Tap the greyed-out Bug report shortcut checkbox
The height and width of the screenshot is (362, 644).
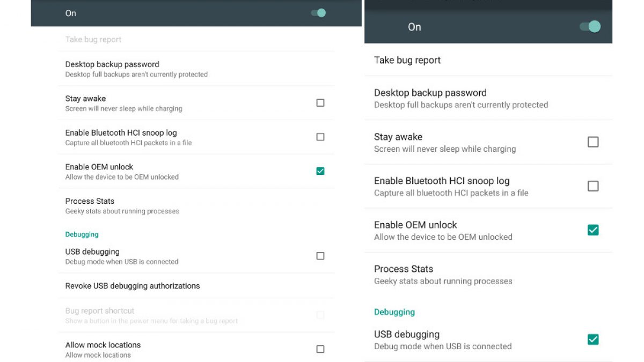[320, 315]
